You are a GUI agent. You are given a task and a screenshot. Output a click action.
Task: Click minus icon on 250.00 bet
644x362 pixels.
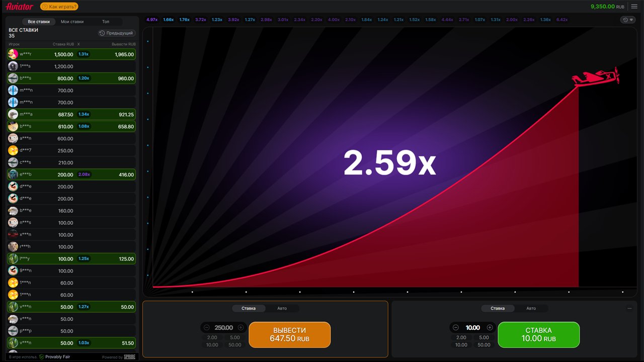(207, 327)
